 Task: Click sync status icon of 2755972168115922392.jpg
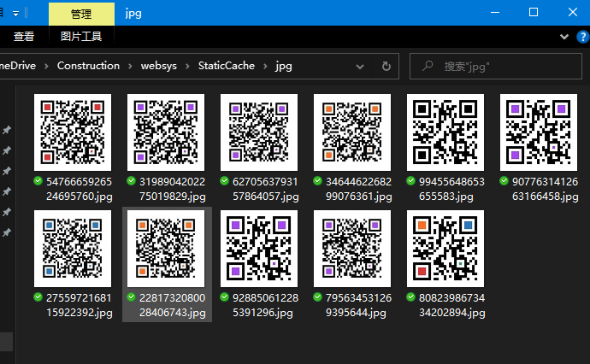point(38,297)
